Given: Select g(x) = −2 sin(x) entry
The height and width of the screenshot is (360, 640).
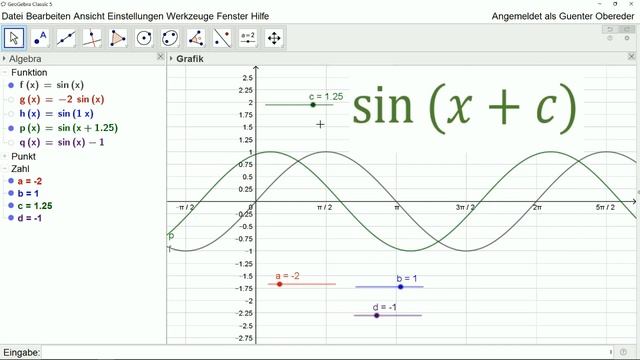Looking at the screenshot, I should pos(62,100).
